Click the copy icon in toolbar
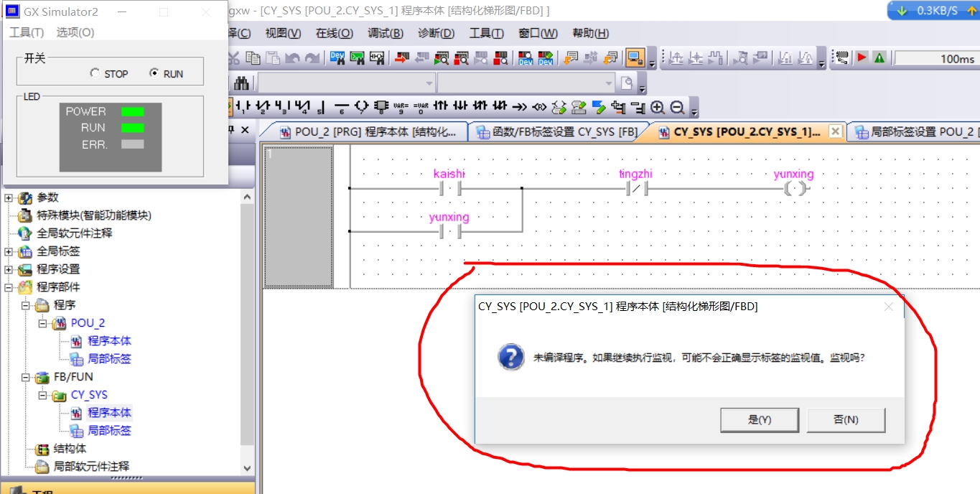This screenshot has width=980, height=494. point(253,58)
